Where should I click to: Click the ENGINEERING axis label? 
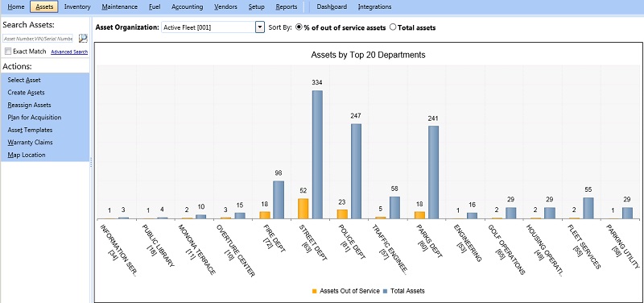pos(468,243)
